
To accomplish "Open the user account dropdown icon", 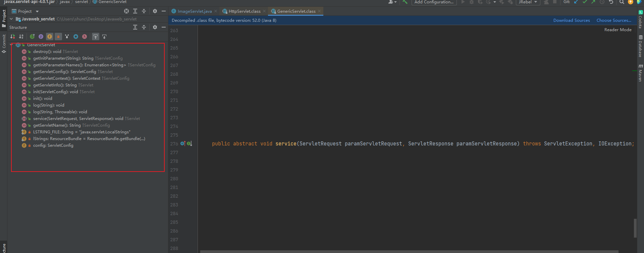I will click(392, 2).
